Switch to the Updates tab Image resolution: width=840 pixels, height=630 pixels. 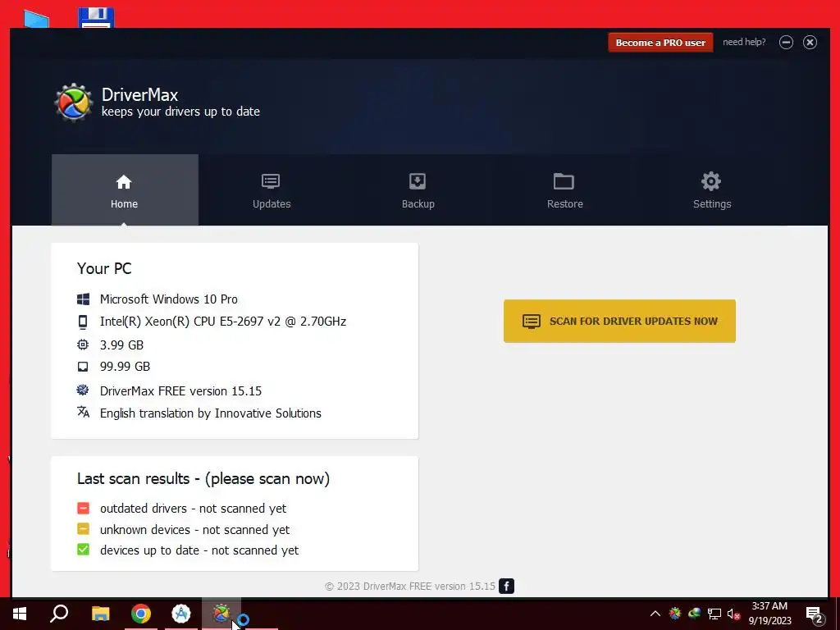click(x=272, y=190)
